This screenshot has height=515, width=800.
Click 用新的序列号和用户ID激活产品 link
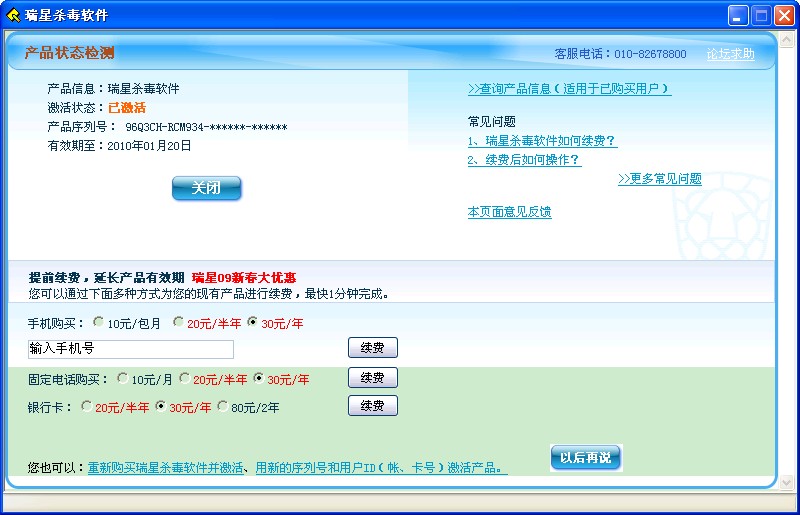381,468
